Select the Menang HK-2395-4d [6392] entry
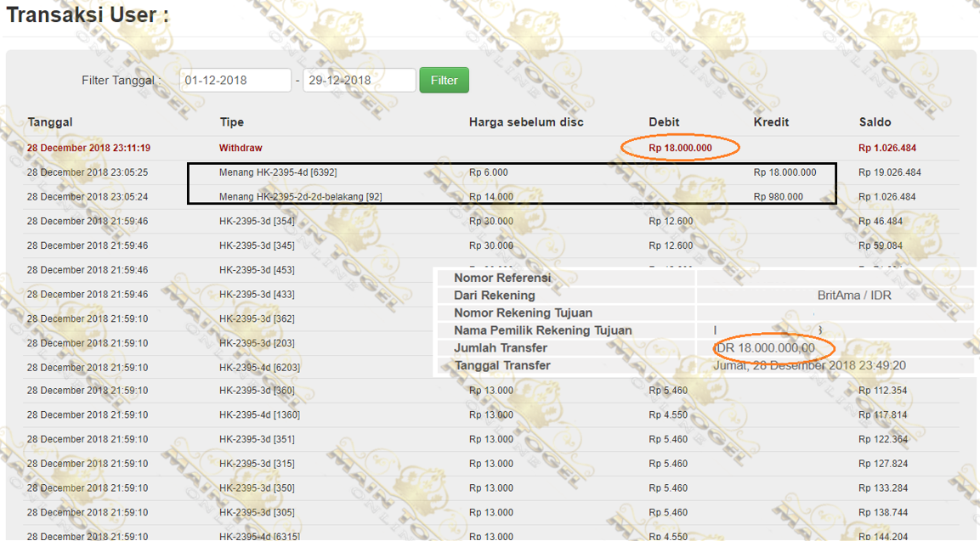Image resolution: width=980 pixels, height=541 pixels. pos(278,172)
